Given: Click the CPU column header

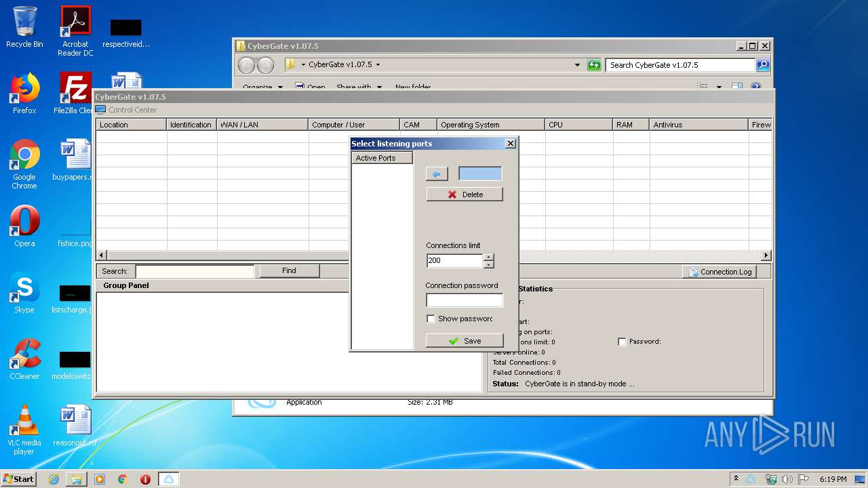Looking at the screenshot, I should point(578,125).
